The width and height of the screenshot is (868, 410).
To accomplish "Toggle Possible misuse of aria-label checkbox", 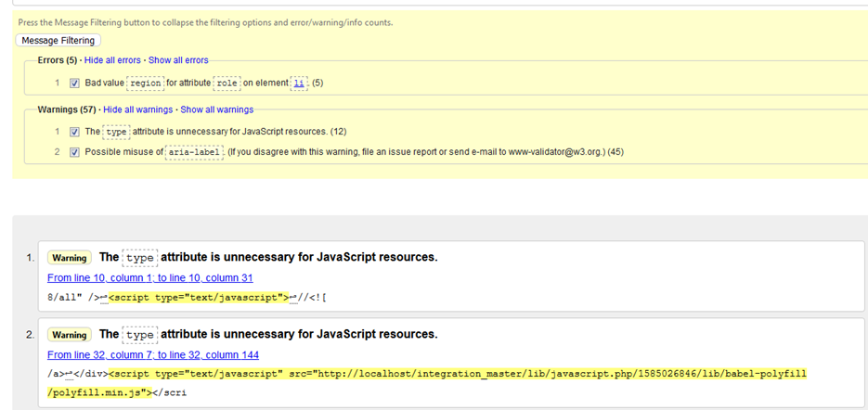I will 74,152.
